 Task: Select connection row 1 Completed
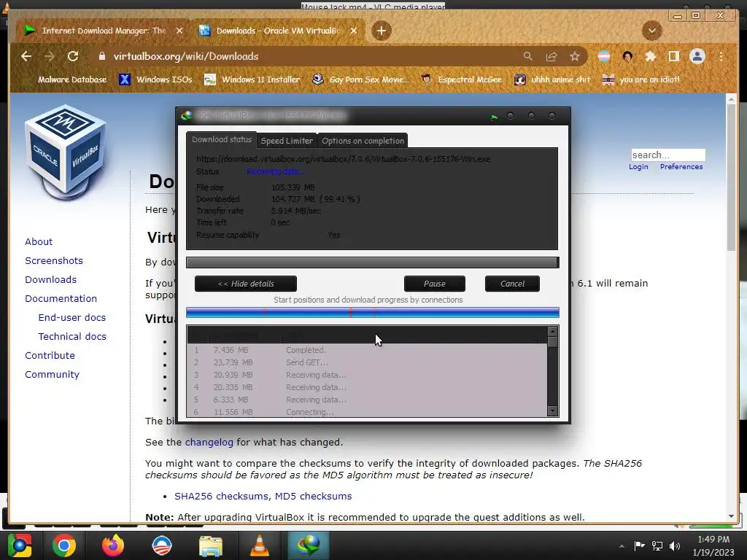[368, 350]
